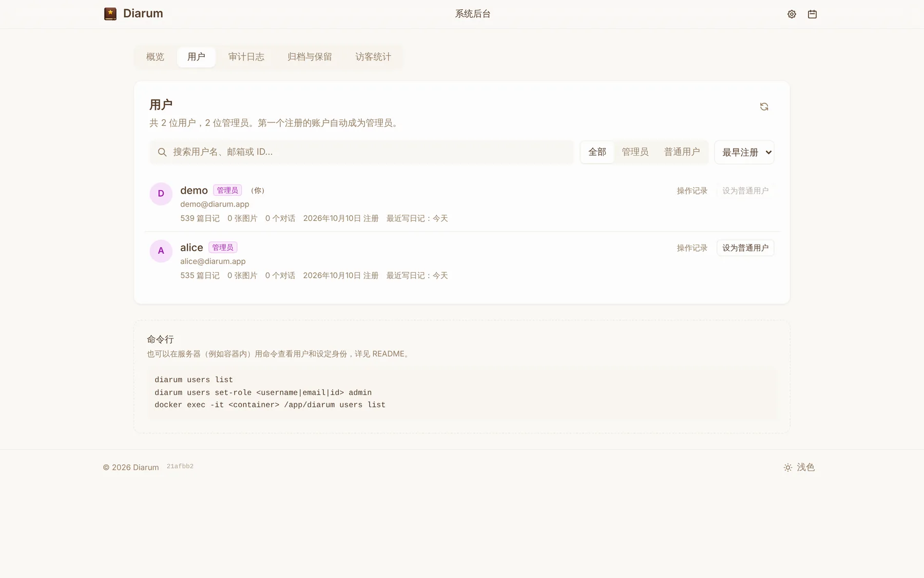Screen dimensions: 924x578
Task: Click the 535 篇日记 count
Action: [x=200, y=275]
